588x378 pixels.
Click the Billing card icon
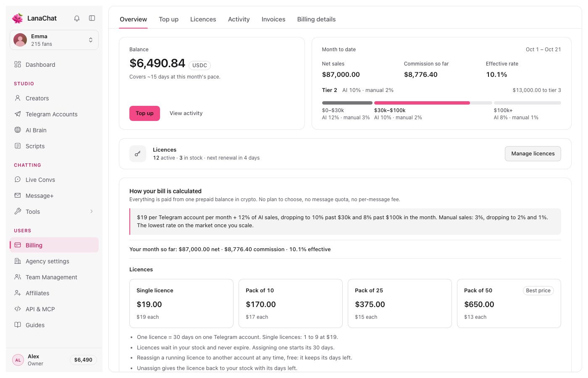pos(18,245)
